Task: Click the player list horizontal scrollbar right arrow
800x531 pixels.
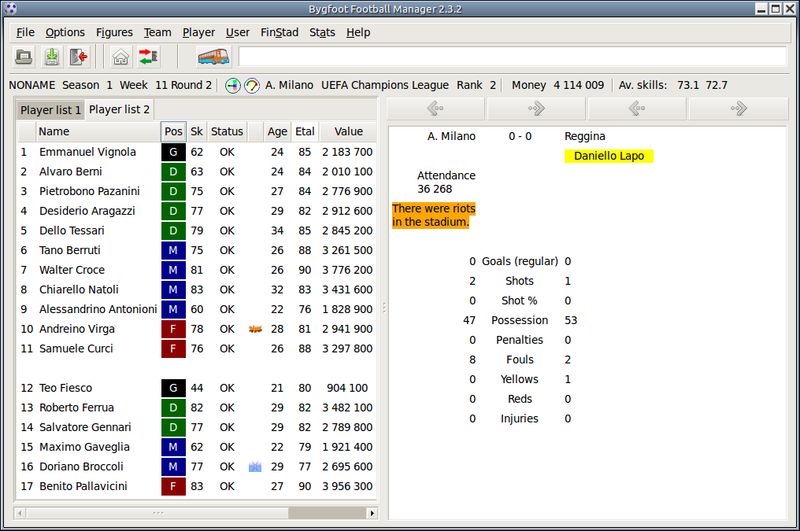Action: point(372,513)
